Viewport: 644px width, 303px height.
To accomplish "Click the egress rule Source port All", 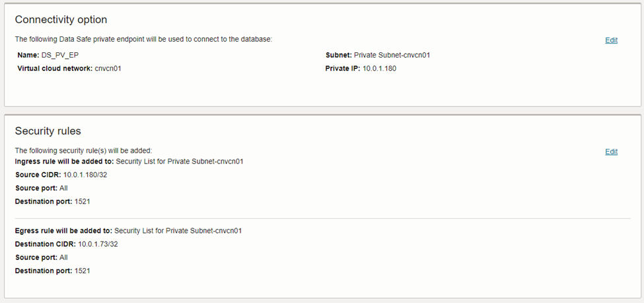I will (63, 257).
